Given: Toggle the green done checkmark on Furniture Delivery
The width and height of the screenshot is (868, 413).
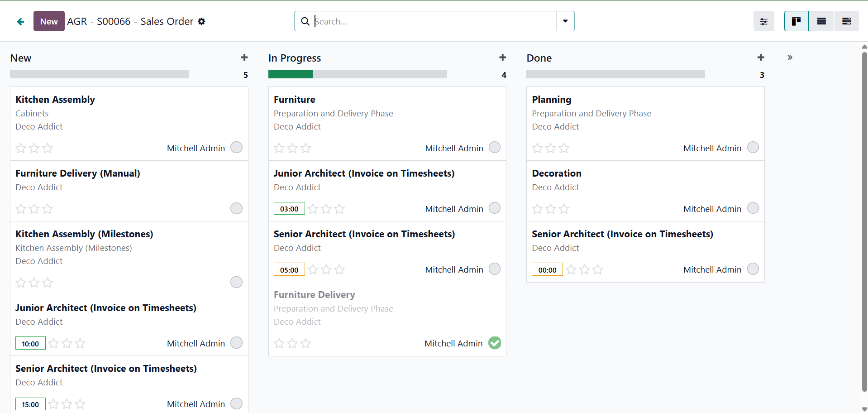Looking at the screenshot, I should (495, 343).
